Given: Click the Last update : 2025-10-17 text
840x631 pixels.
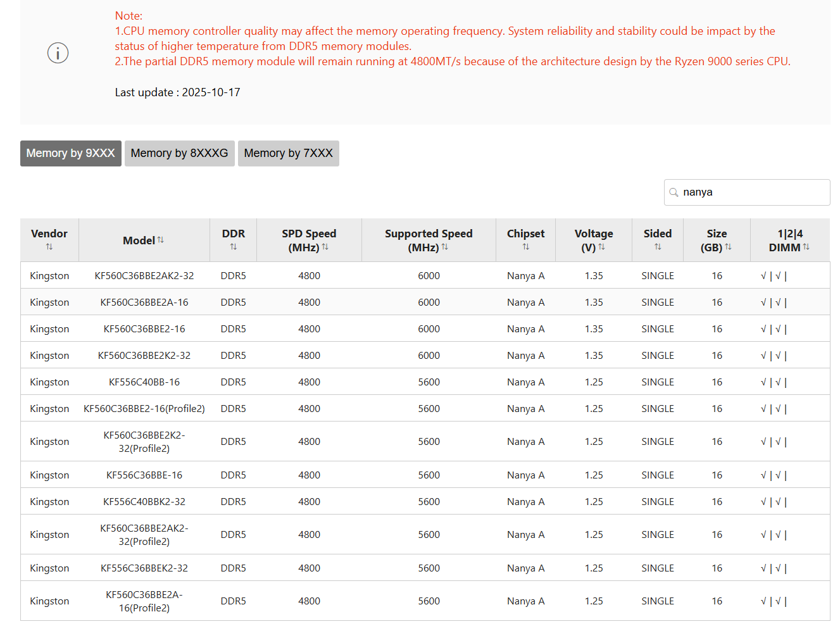Looking at the screenshot, I should (x=178, y=92).
